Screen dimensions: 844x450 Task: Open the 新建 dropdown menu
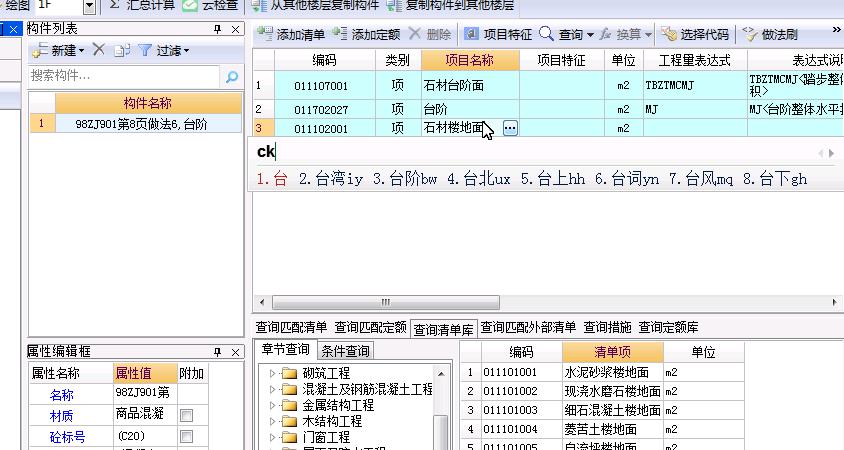tap(60, 50)
